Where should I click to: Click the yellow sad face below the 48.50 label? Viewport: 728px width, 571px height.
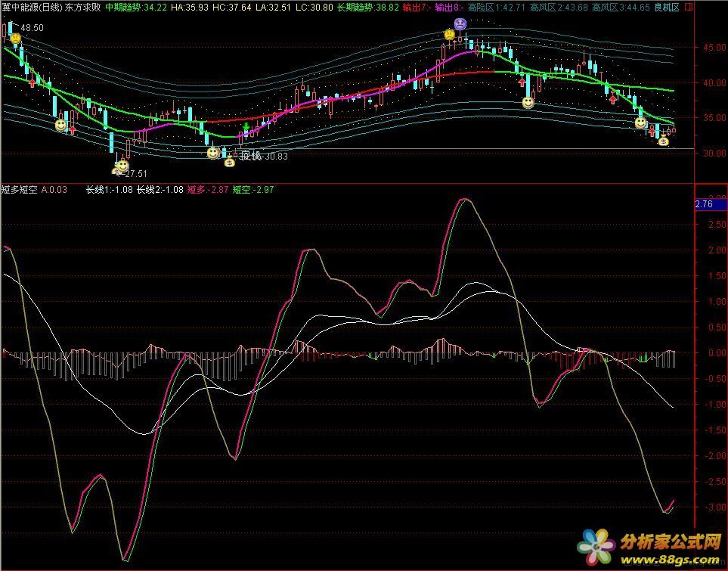tap(15, 39)
